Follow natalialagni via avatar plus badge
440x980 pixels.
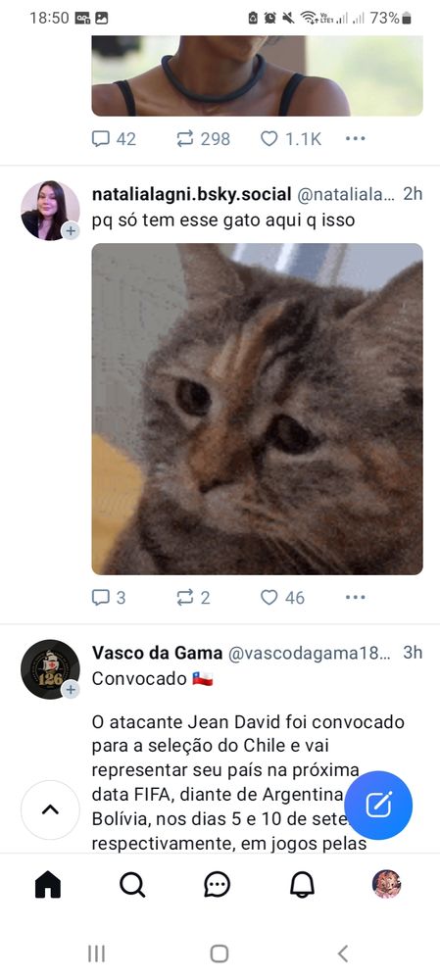71,231
